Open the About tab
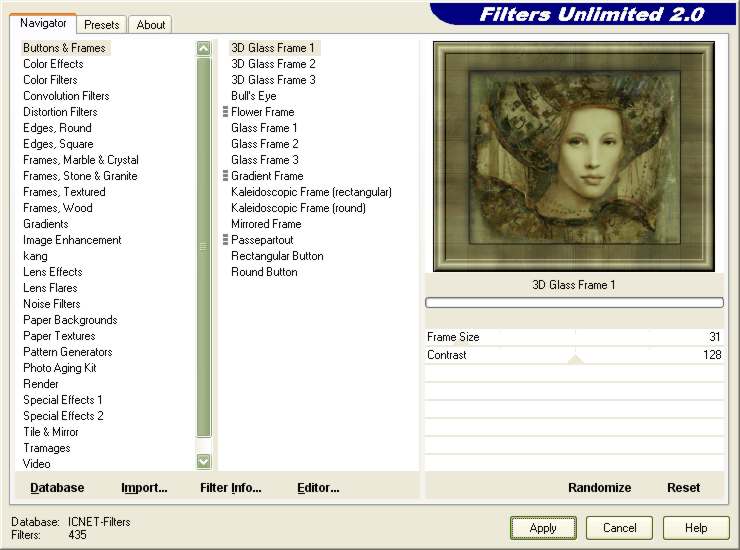This screenshot has width=740, height=550. 151,25
